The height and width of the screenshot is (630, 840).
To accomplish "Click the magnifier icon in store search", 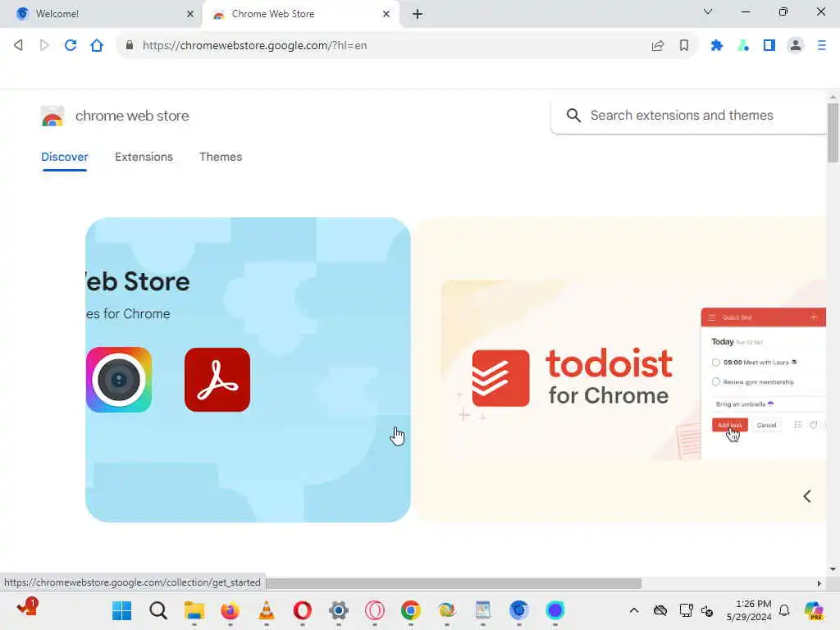I will (573, 115).
